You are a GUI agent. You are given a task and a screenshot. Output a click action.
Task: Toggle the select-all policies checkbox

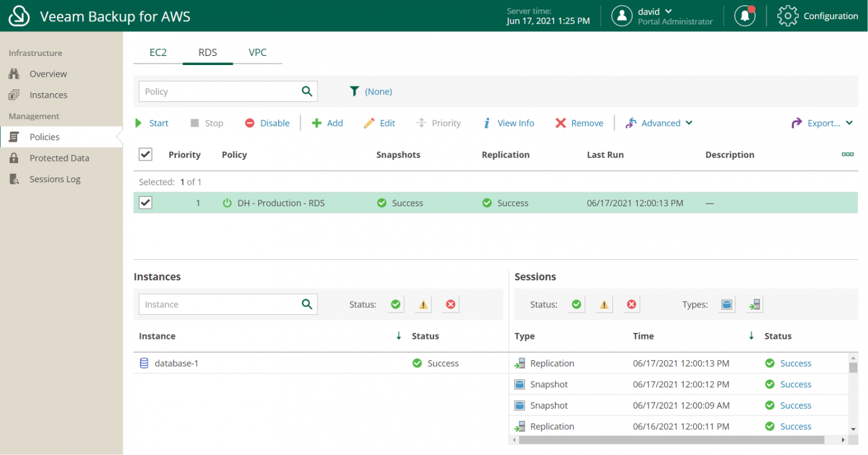point(145,154)
